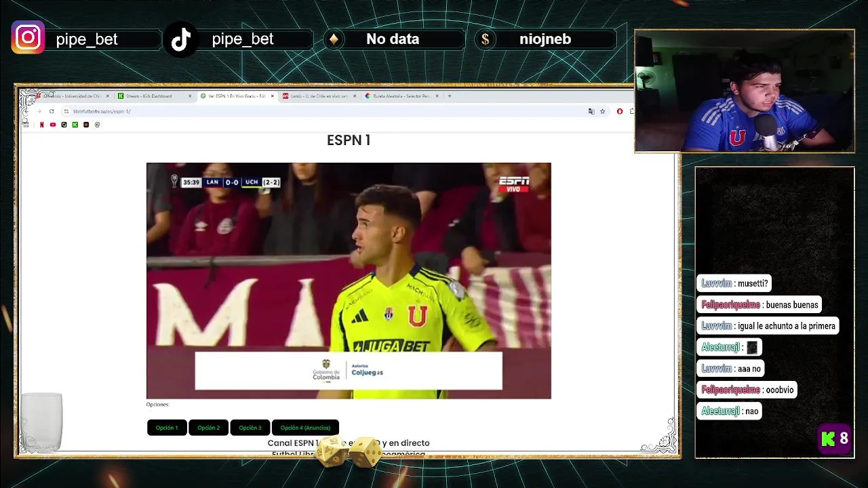868x488 pixels.
Task: Close the Ver ESPN 1 tab
Action: click(x=273, y=96)
